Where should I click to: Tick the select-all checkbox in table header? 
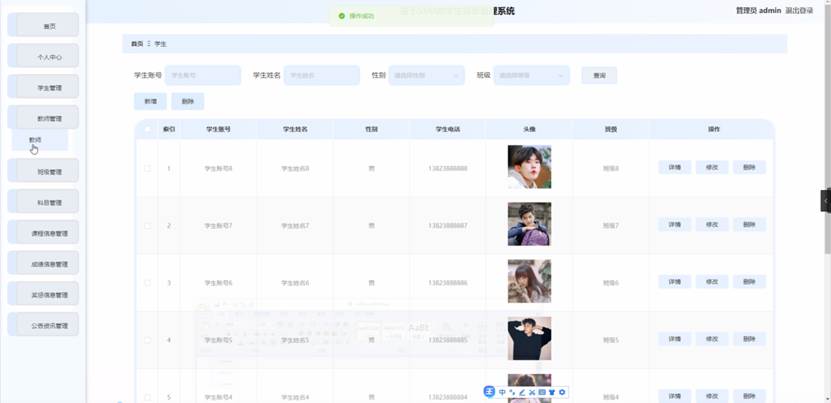(147, 129)
